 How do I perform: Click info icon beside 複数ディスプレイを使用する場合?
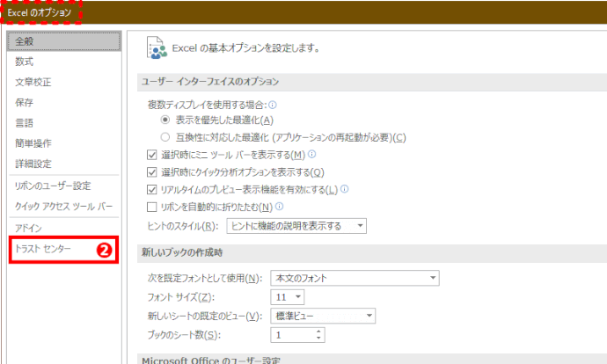[x=273, y=105]
